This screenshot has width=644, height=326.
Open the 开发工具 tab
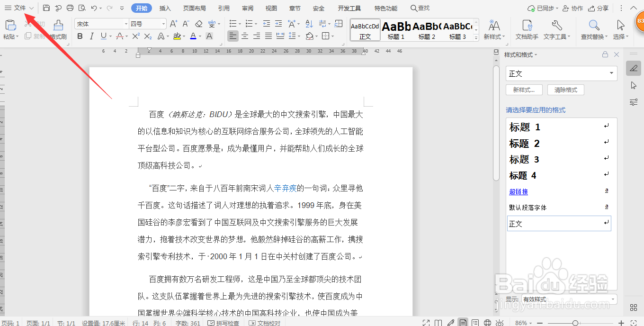click(x=349, y=8)
